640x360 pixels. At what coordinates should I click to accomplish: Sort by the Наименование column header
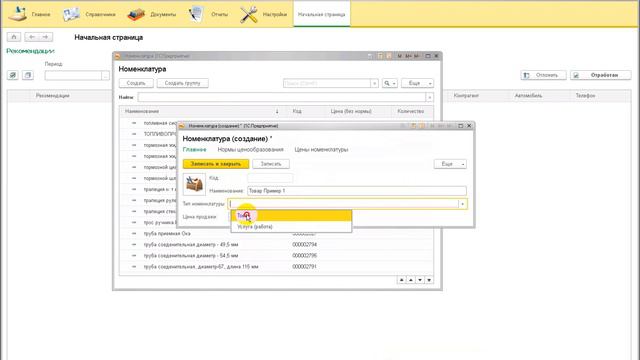tap(142, 111)
